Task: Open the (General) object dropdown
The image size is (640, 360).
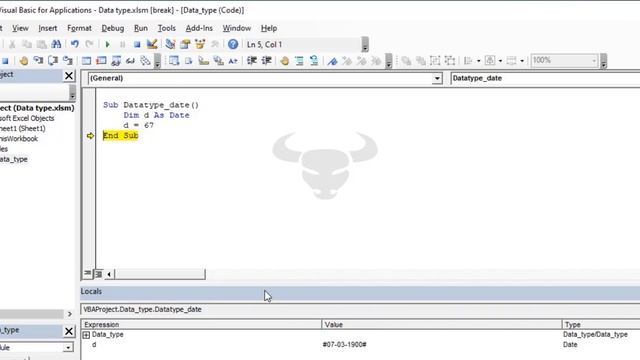Action: [437, 78]
